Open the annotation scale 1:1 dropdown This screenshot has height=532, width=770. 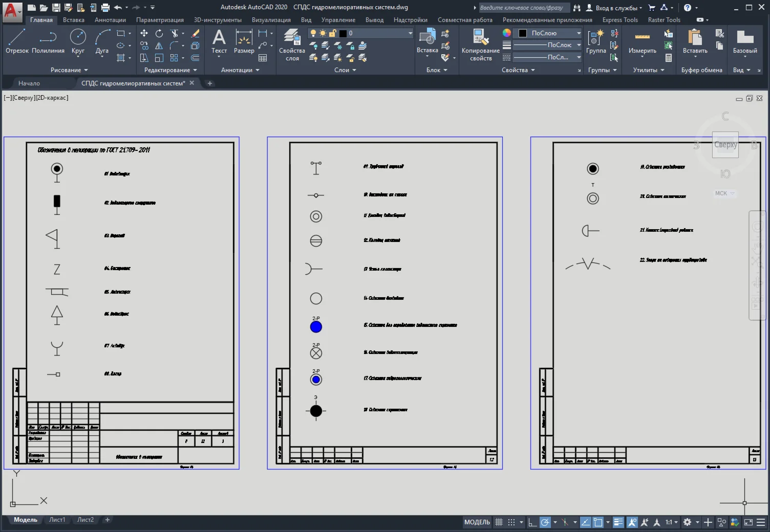672,522
